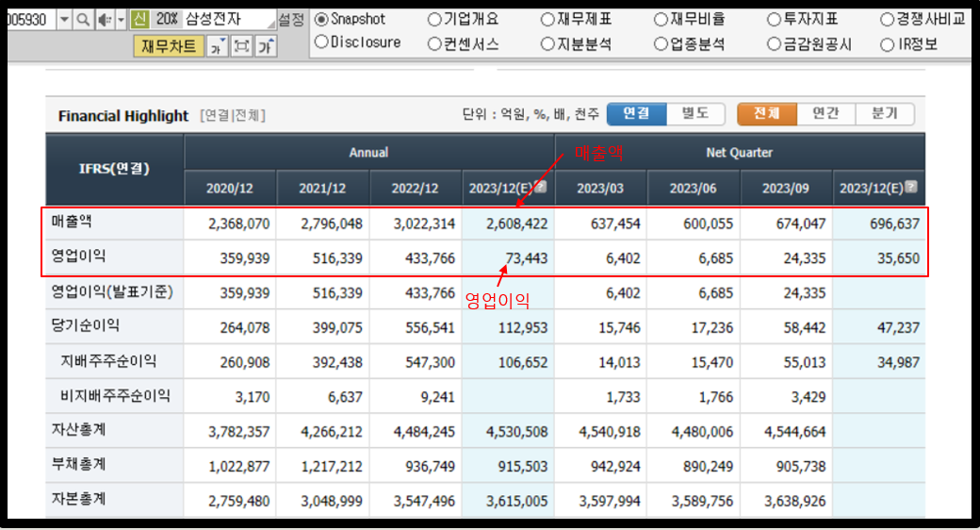Click the 2023/03 column header

(600, 189)
